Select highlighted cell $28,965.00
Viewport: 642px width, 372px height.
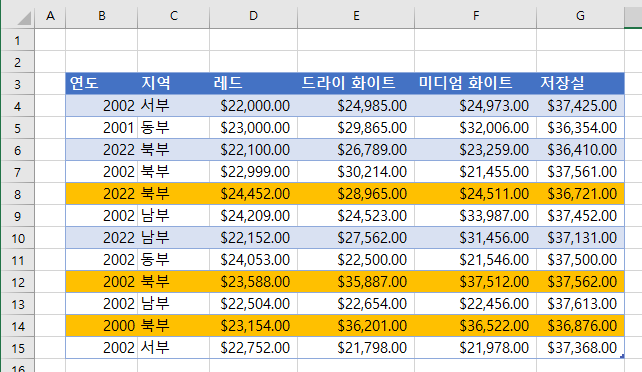point(356,194)
